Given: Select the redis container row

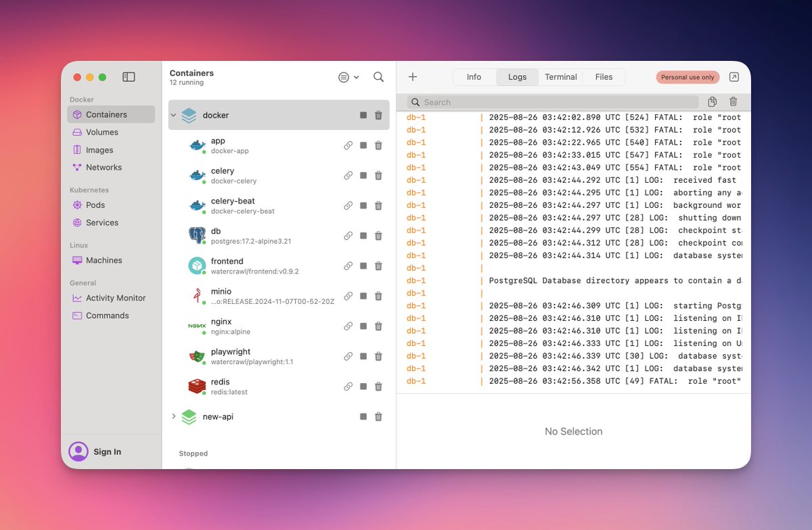Looking at the screenshot, I should [279, 387].
